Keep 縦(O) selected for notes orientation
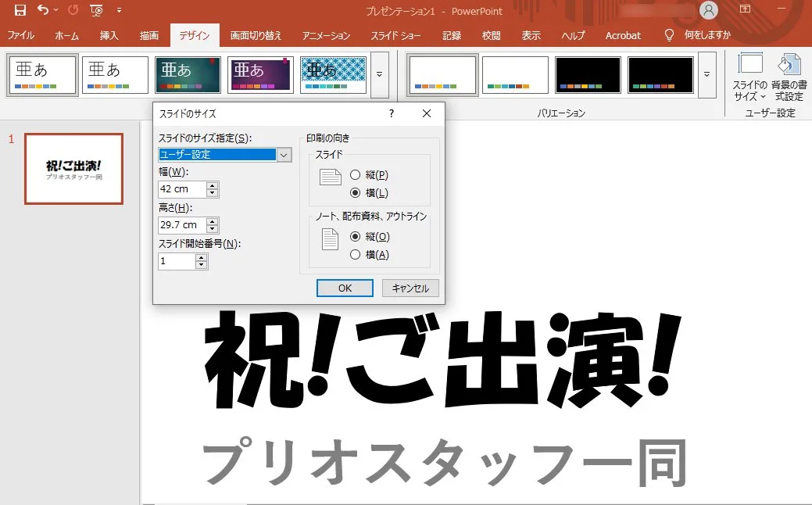This screenshot has height=505, width=812. point(356,237)
